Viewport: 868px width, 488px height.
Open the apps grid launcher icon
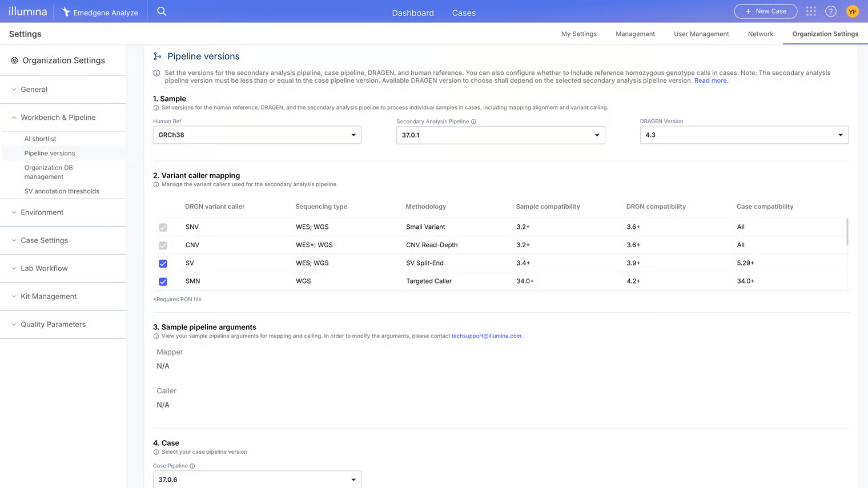(x=811, y=11)
